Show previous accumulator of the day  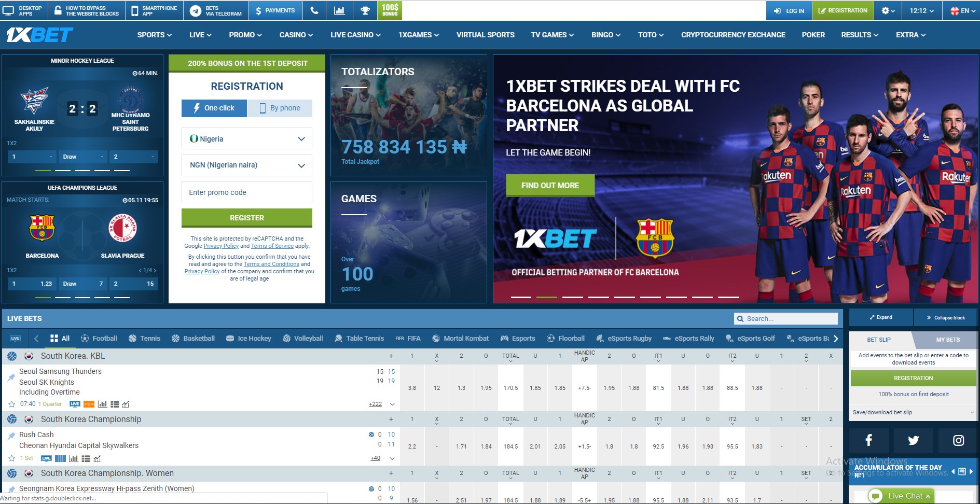coord(953,471)
